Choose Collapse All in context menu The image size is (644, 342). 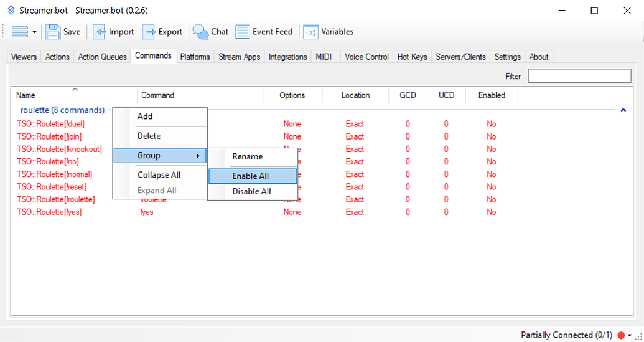(160, 175)
